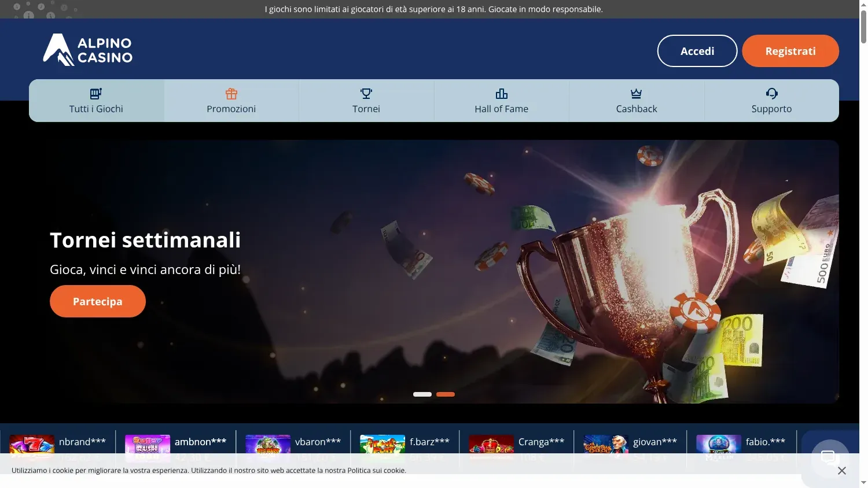
Task: Click username ambnon*** in winners ticker
Action: point(200,442)
